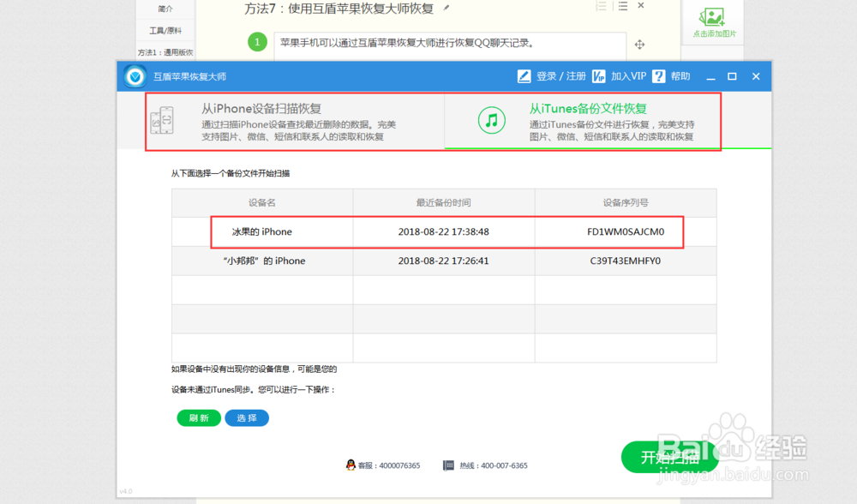The image size is (857, 504).
Task: Click the crosshair move handle beside text box
Action: (x=639, y=44)
